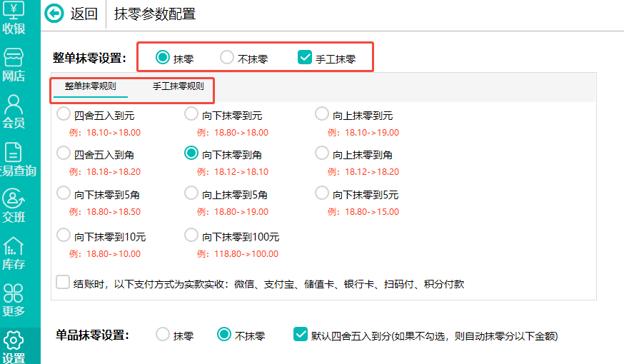Open the 会员 member icon
The height and width of the screenshot is (364, 624).
[14, 111]
